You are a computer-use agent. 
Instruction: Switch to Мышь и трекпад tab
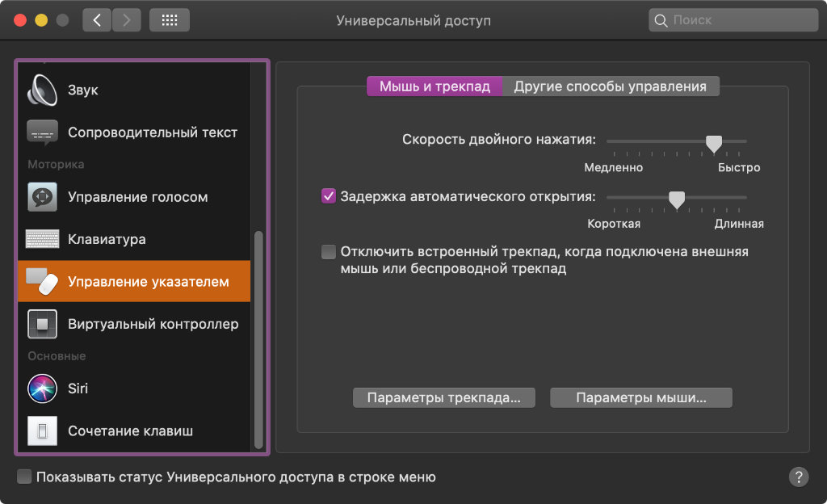[x=434, y=86]
